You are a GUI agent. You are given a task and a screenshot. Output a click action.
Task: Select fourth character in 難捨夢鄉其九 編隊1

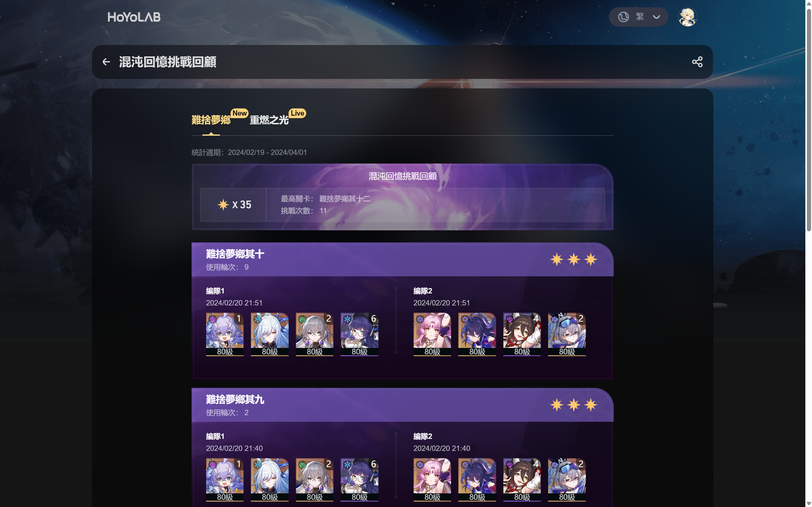tap(359, 480)
